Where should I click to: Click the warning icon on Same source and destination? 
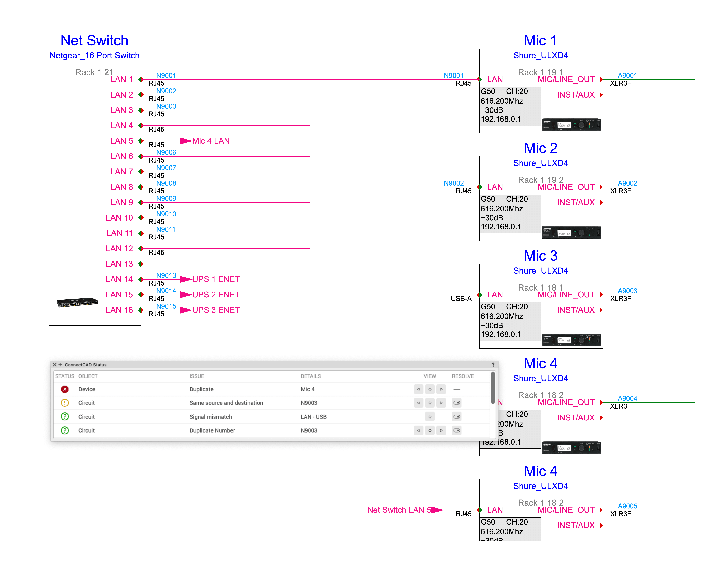click(x=65, y=403)
